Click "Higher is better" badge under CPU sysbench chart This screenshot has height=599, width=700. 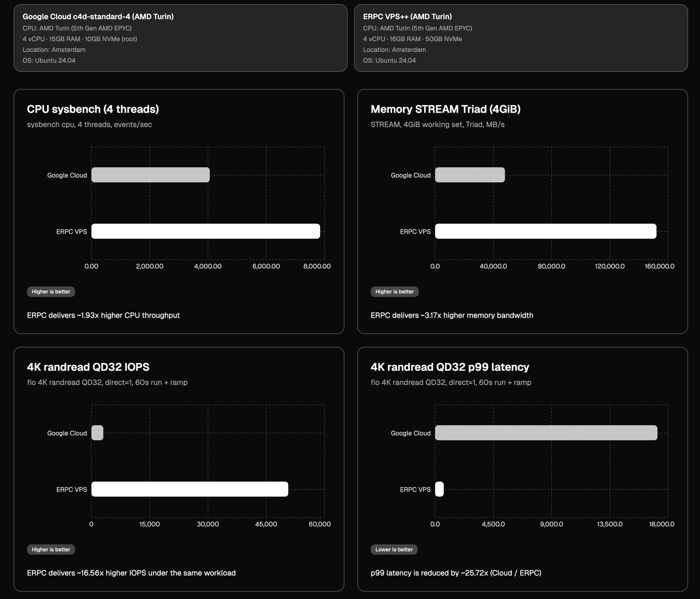tap(51, 292)
